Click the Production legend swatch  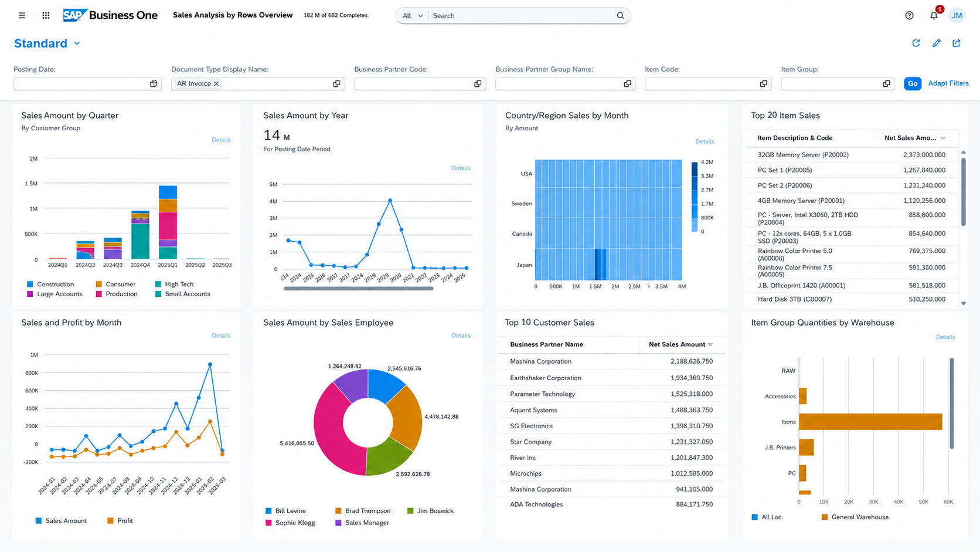tap(99, 294)
